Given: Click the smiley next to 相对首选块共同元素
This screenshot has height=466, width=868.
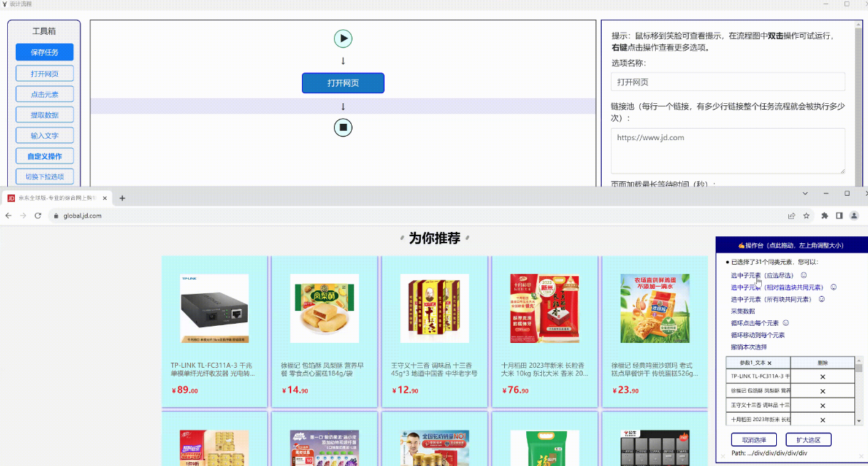Looking at the screenshot, I should pyautogui.click(x=833, y=287).
